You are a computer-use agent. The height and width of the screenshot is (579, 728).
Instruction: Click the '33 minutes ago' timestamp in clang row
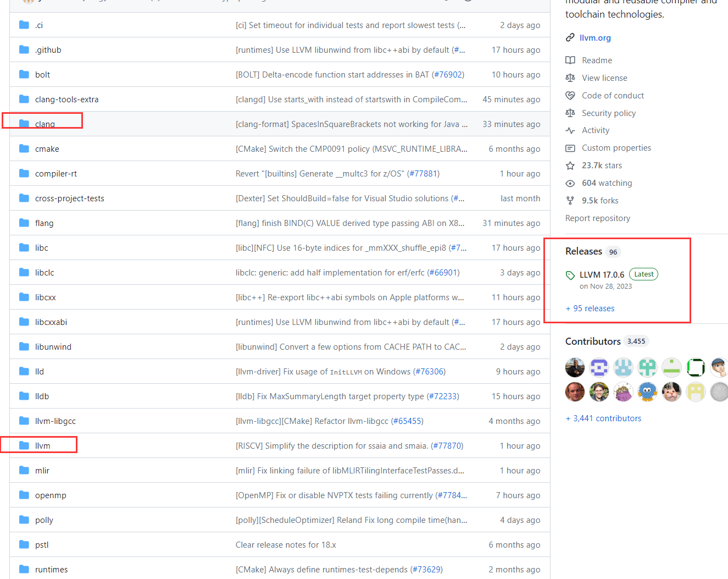coord(512,124)
